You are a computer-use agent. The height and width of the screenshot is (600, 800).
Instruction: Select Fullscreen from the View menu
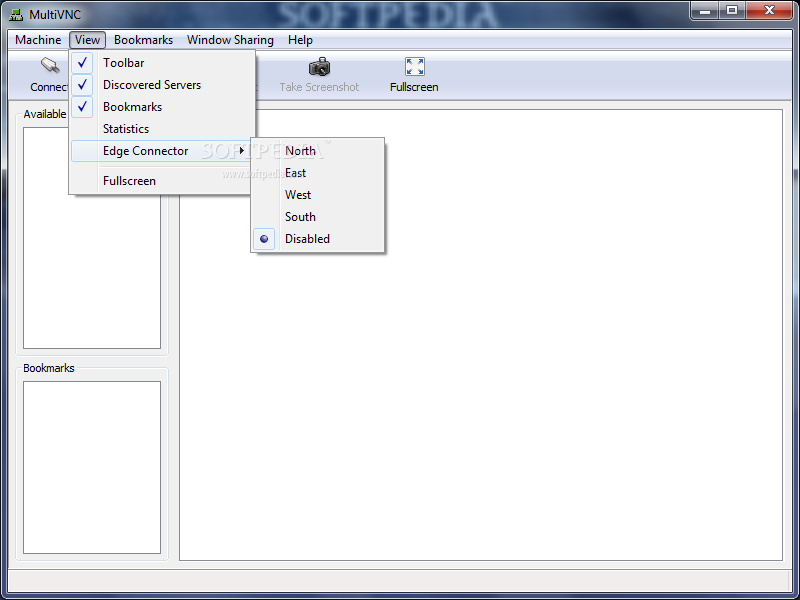pyautogui.click(x=162, y=181)
